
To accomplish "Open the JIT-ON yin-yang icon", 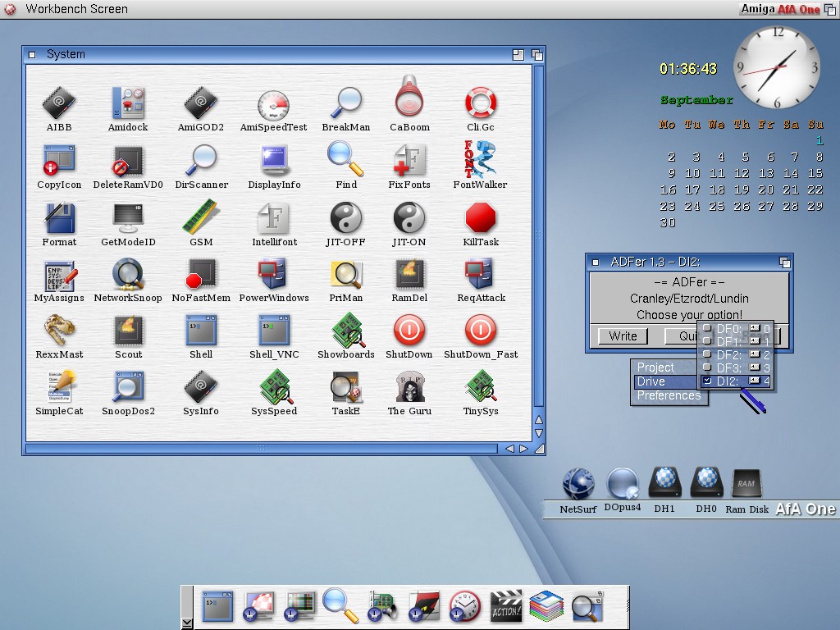I will [409, 219].
